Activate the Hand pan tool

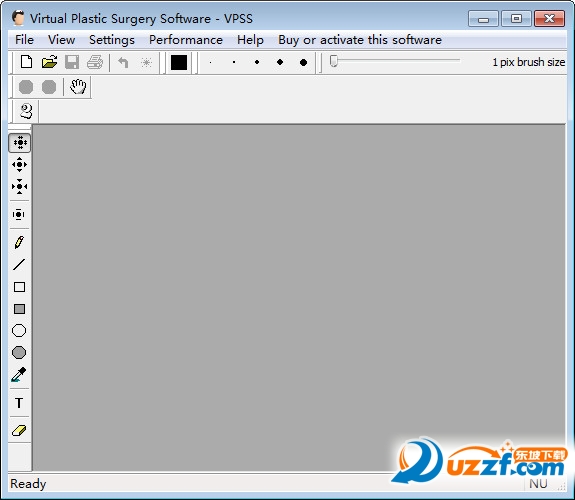78,87
